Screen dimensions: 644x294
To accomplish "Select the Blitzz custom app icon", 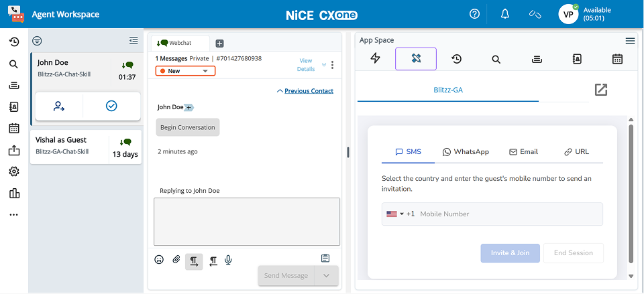I will pos(416,59).
